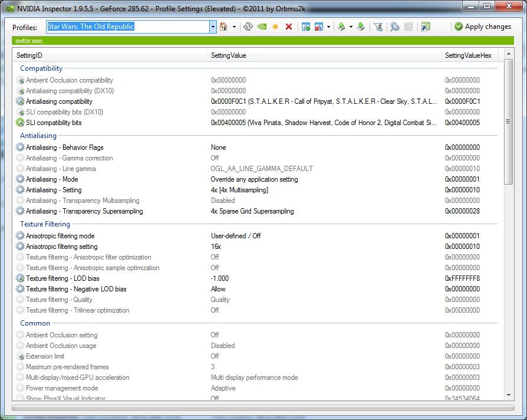Sort by the SettingID column header
The width and height of the screenshot is (527, 420).
pos(110,55)
